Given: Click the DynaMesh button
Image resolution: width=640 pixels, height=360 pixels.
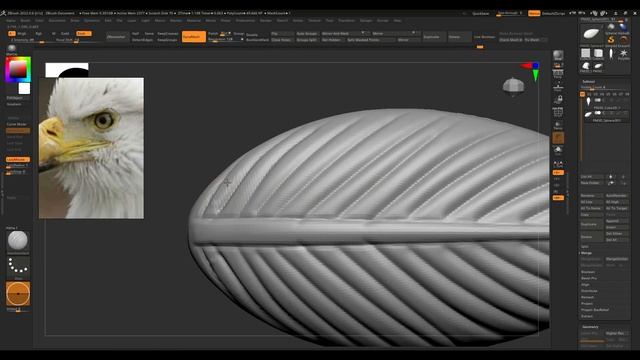Looking at the screenshot, I should (x=194, y=37).
